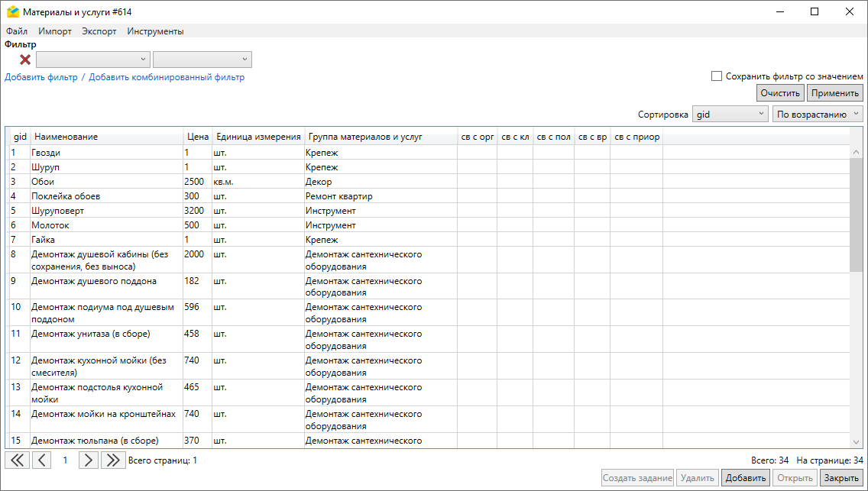Open the Импорт menu
The height and width of the screenshot is (491, 868).
coord(55,31)
